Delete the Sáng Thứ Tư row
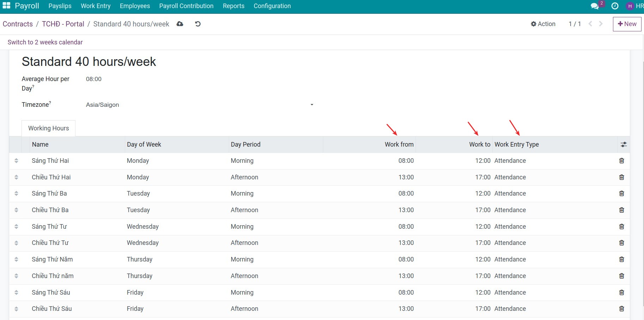Viewport: 644px width, 320px height. pyautogui.click(x=622, y=227)
